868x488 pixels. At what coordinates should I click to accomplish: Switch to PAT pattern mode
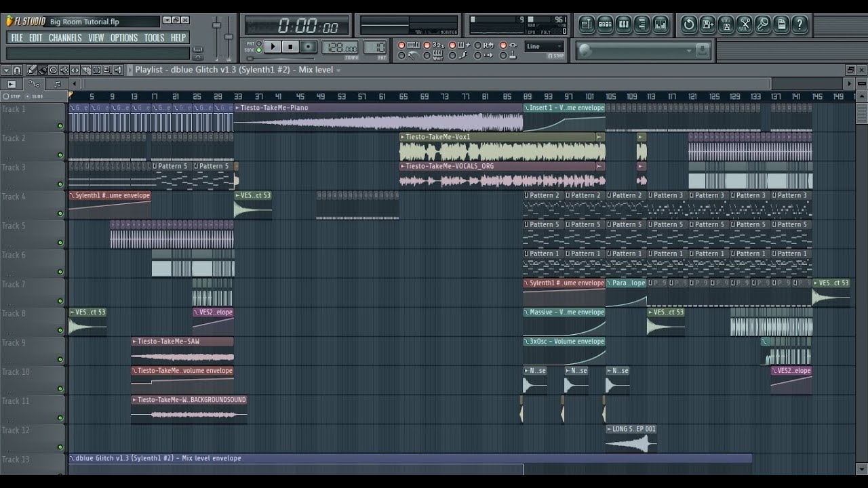click(x=258, y=43)
